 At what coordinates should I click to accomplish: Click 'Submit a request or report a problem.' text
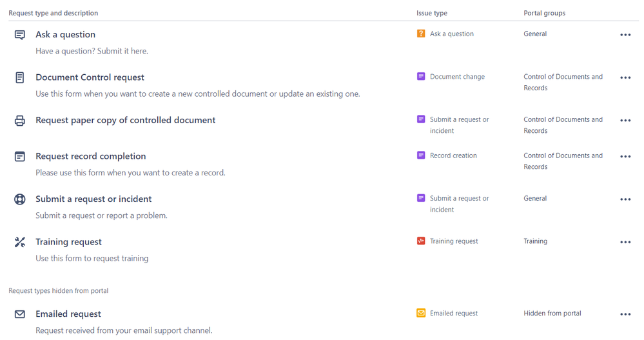101,215
